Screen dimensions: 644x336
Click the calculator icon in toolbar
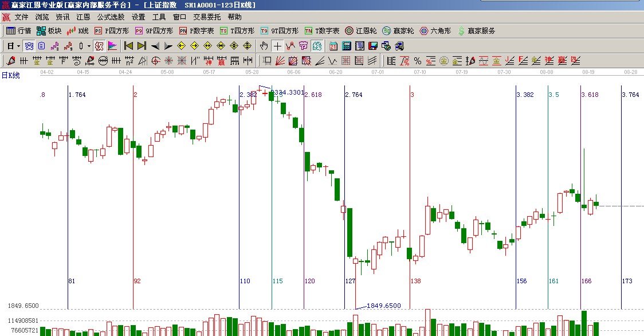click(347, 46)
